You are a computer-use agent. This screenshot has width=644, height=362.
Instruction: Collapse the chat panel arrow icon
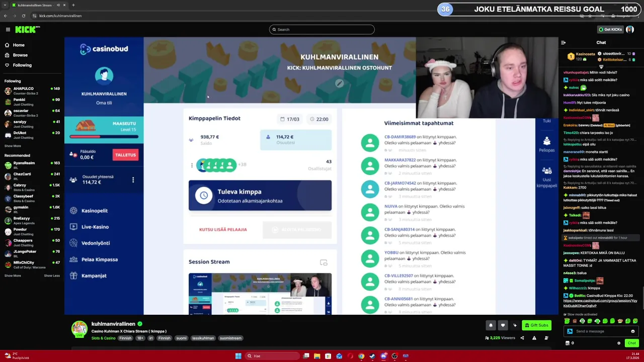click(563, 43)
